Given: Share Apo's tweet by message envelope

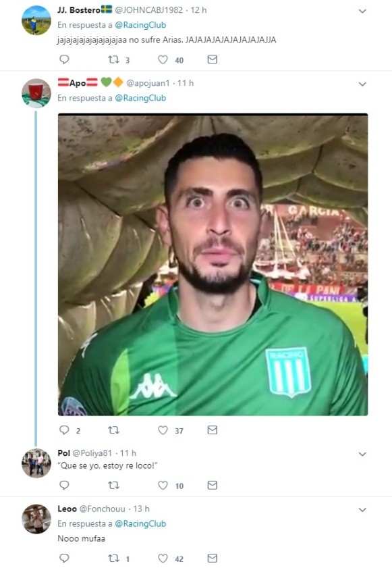Looking at the screenshot, I should pyautogui.click(x=212, y=430).
